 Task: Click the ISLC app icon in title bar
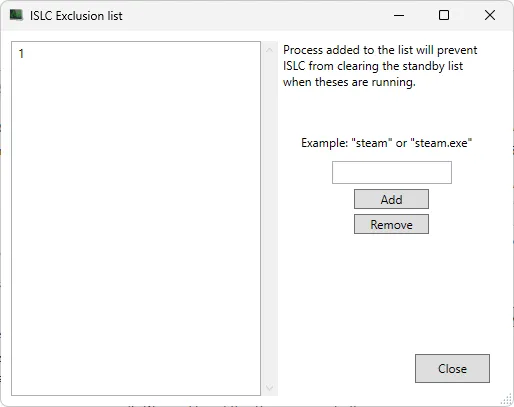16,15
